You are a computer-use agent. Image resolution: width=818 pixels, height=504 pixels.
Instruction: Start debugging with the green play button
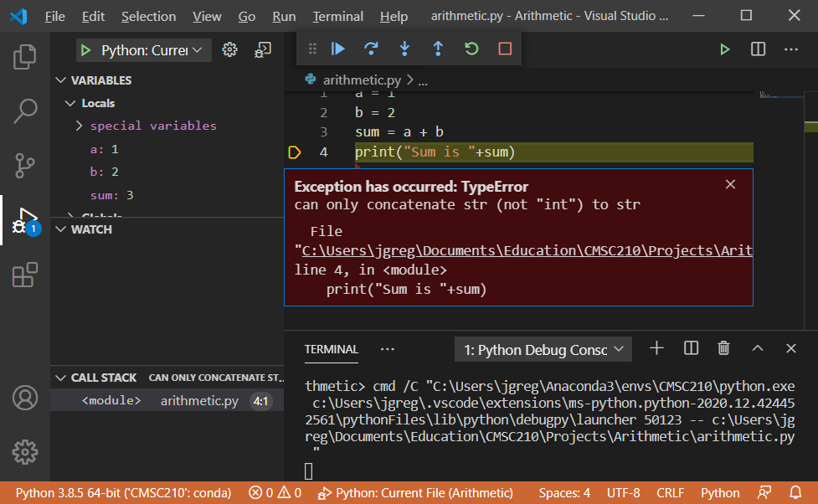(86, 50)
